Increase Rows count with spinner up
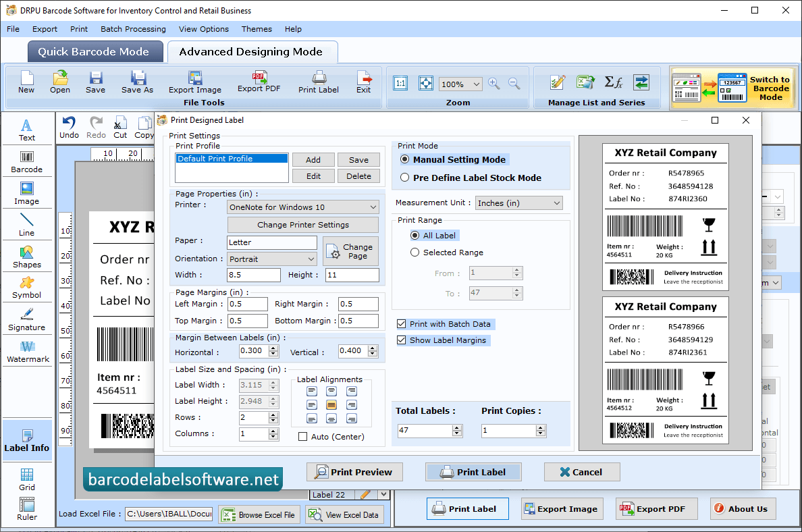Screen dimensions: 802x532 click(273, 415)
